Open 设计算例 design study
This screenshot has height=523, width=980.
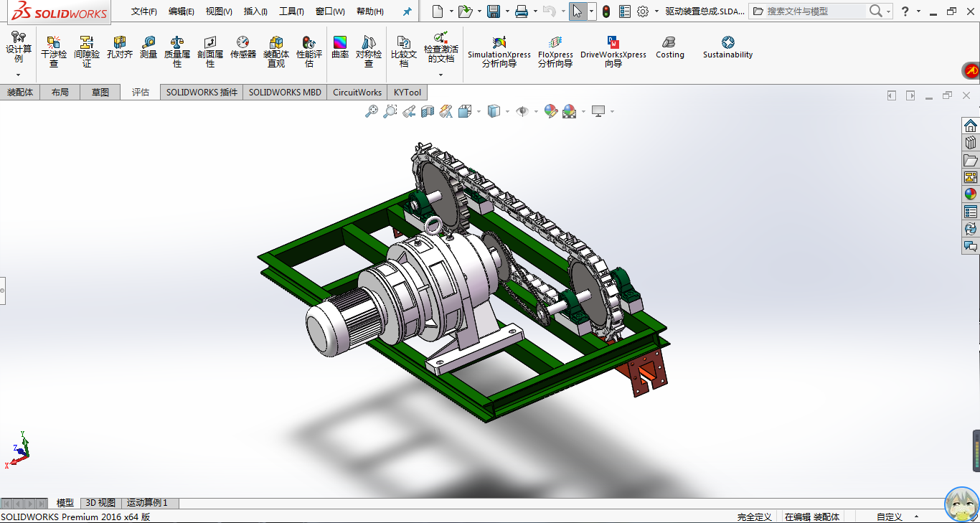point(19,47)
